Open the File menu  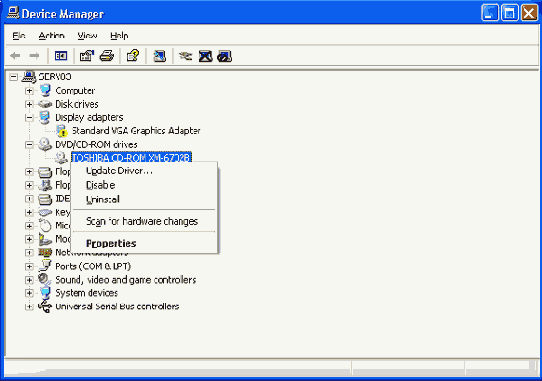point(19,36)
